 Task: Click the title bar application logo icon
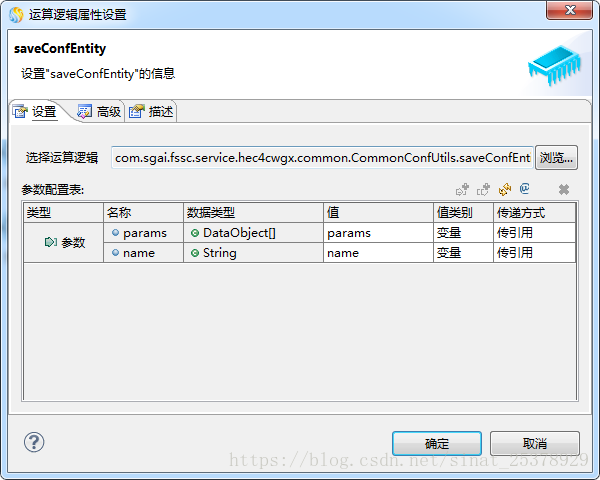[x=16, y=15]
